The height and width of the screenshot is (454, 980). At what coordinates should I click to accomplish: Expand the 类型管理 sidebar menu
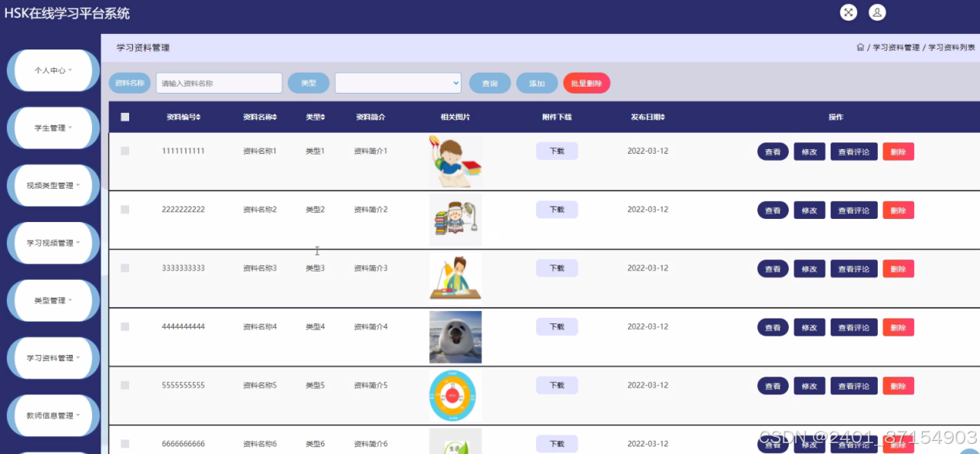click(53, 301)
